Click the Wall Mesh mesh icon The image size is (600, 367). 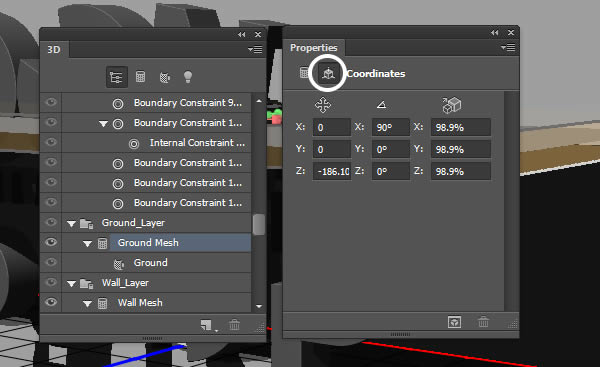(102, 303)
